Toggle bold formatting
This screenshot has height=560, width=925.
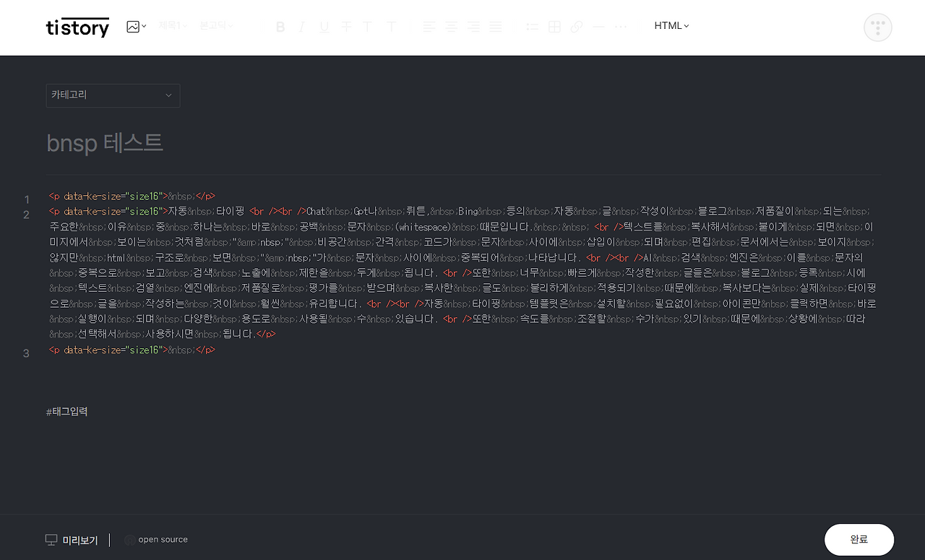point(280,27)
